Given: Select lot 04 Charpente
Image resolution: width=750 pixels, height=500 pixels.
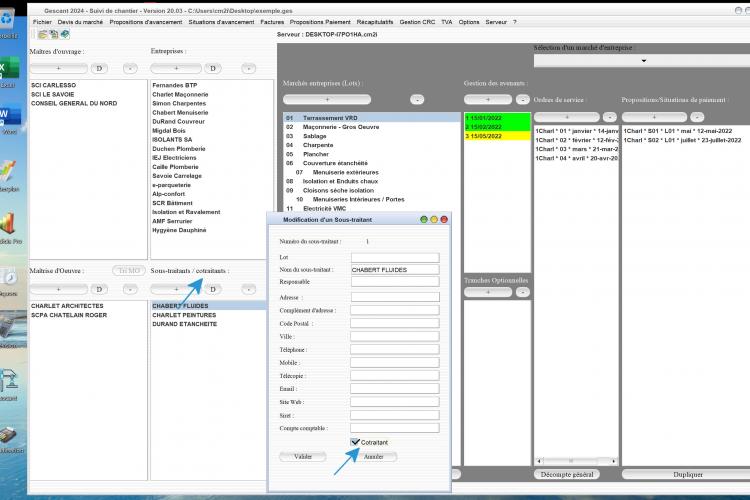Looking at the screenshot, I should click(371, 145).
